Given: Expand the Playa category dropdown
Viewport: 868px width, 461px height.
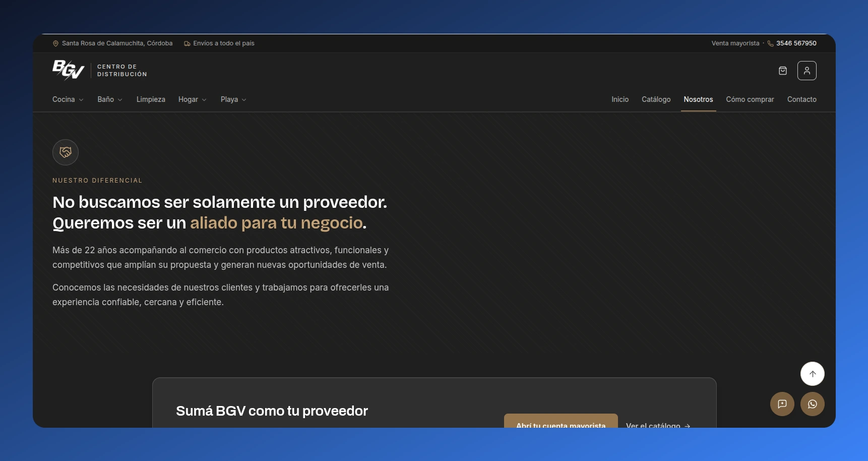Looking at the screenshot, I should point(233,99).
